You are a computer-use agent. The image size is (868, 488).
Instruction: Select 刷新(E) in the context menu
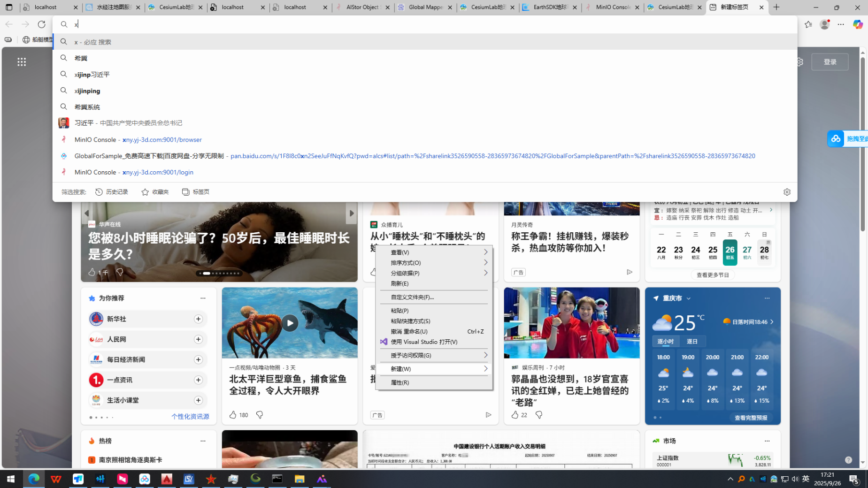[399, 283]
